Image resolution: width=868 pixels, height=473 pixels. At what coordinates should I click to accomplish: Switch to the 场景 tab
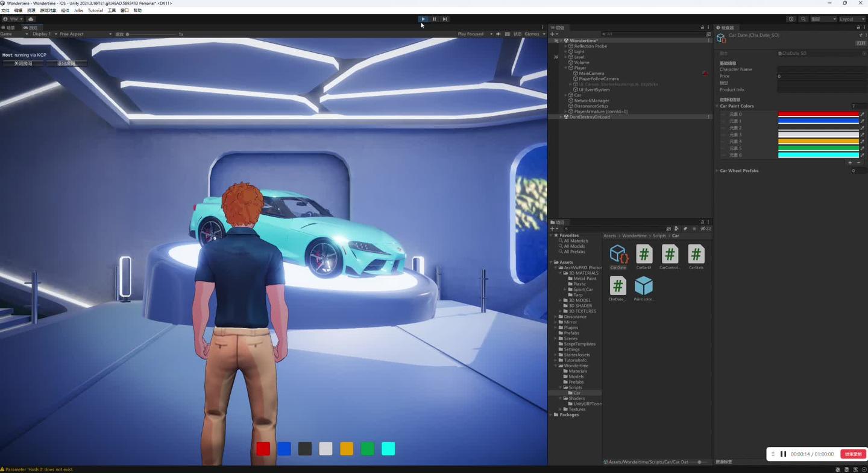(10, 27)
